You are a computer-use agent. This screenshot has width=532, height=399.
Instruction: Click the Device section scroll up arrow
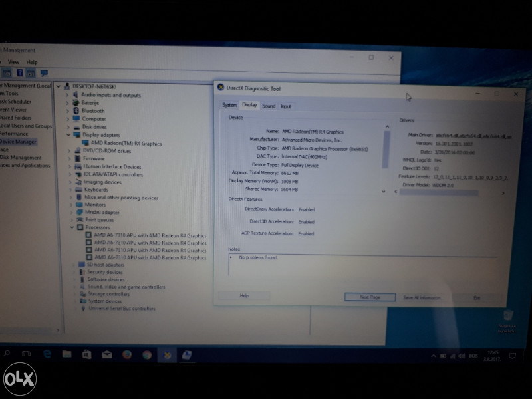[x=387, y=126]
